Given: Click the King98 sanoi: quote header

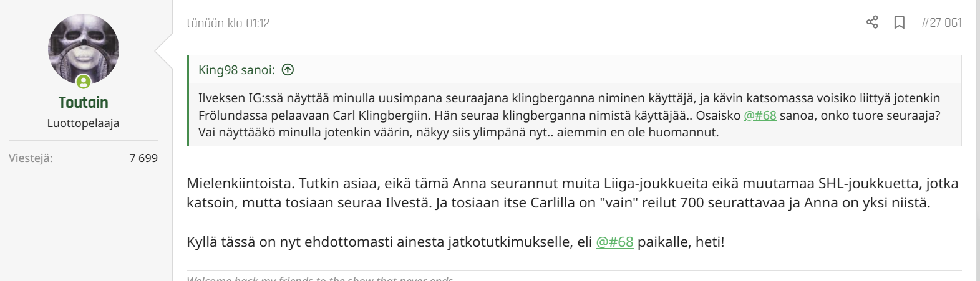Looking at the screenshot, I should (x=236, y=70).
